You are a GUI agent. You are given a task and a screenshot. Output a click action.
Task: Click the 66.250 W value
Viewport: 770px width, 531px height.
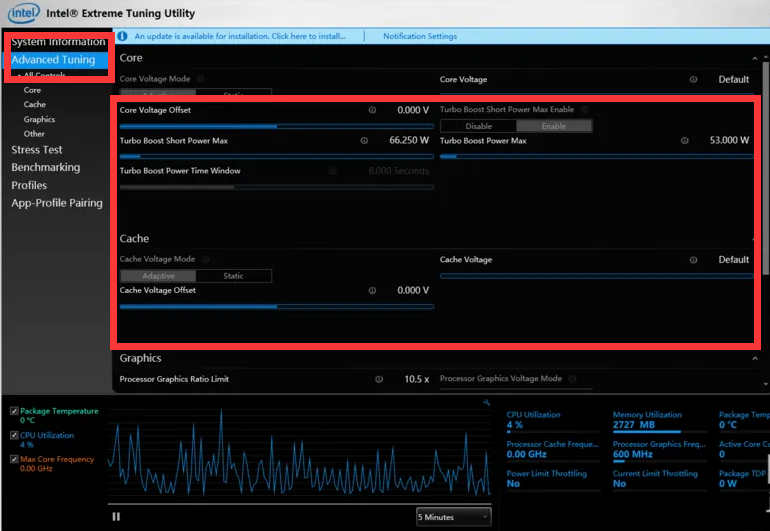click(x=409, y=140)
